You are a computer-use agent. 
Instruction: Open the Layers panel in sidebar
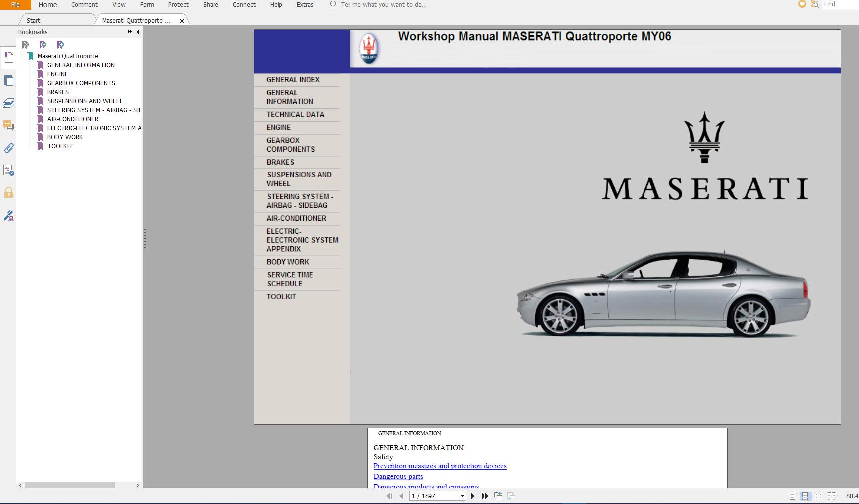coord(9,103)
